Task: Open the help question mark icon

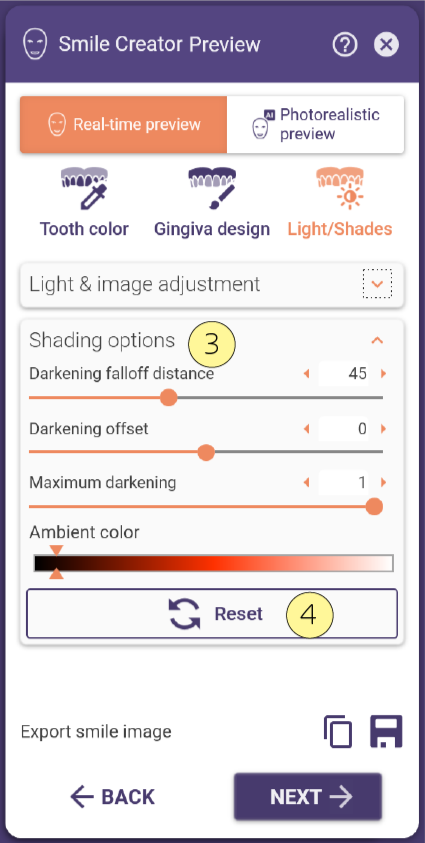Action: pyautogui.click(x=345, y=45)
